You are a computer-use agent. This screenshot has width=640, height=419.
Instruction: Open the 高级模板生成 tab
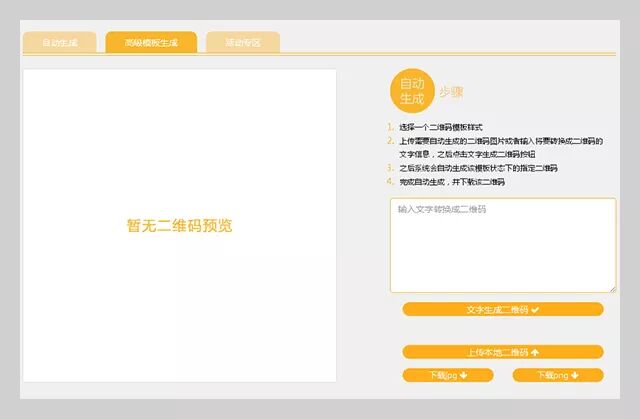point(150,43)
